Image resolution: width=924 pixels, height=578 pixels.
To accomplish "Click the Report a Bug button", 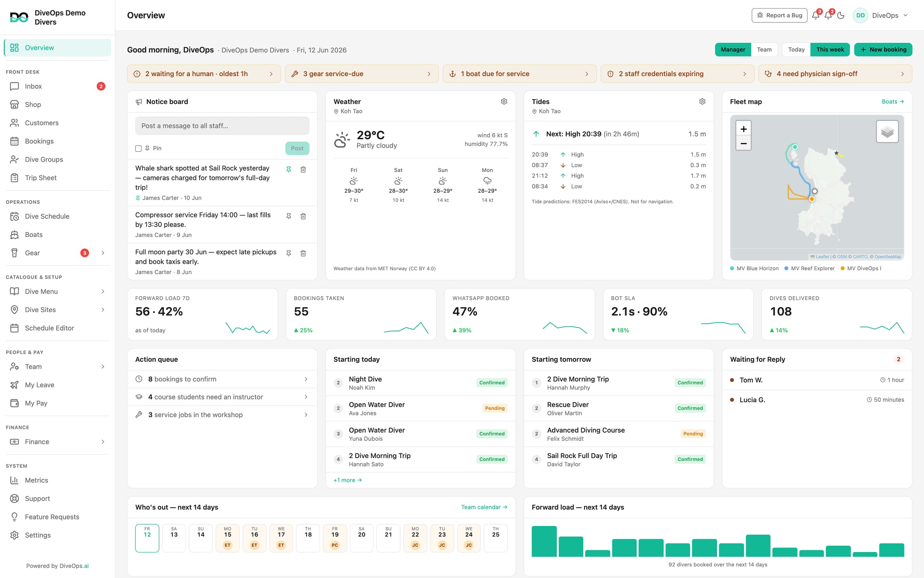I will 779,15.
